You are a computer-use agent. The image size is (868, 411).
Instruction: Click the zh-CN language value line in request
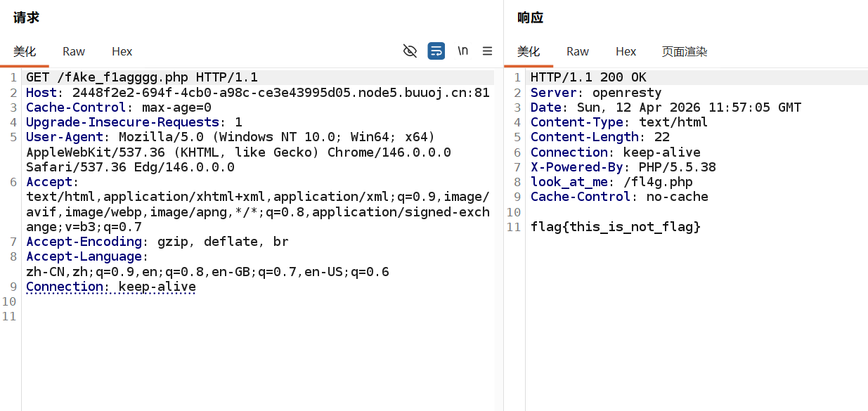tap(207, 272)
